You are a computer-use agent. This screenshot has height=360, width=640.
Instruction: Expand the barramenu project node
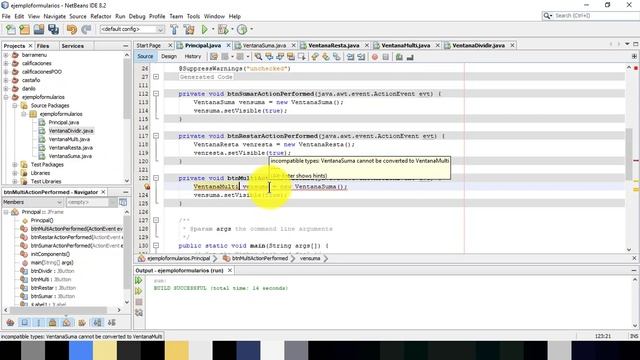6,55
